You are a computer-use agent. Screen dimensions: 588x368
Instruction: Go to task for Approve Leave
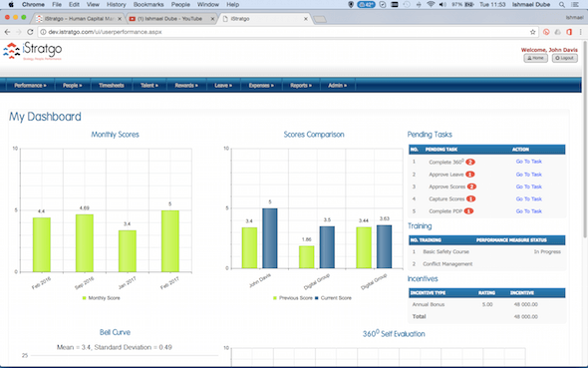point(529,175)
